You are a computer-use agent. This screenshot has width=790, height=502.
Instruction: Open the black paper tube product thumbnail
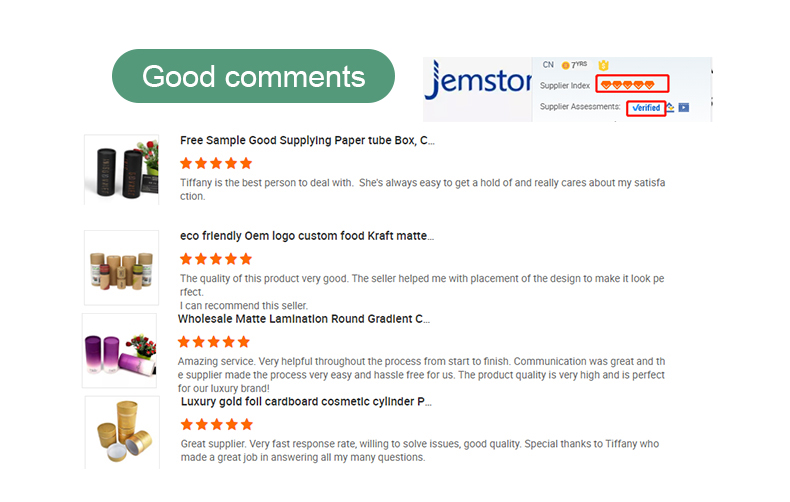point(121,169)
